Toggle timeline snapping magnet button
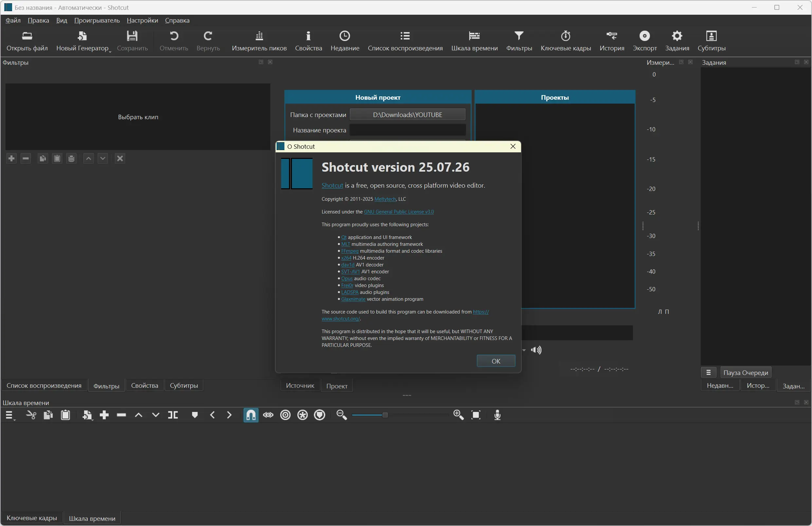 (x=251, y=415)
